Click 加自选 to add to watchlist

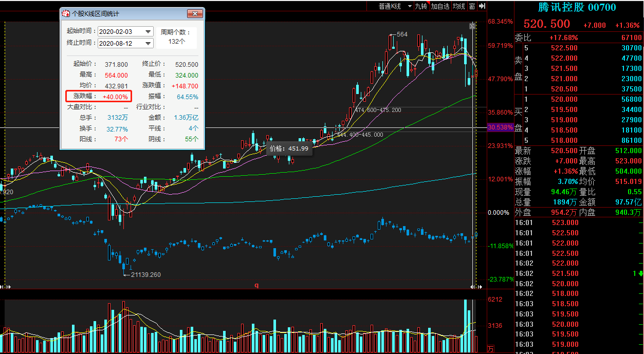(x=440, y=6)
